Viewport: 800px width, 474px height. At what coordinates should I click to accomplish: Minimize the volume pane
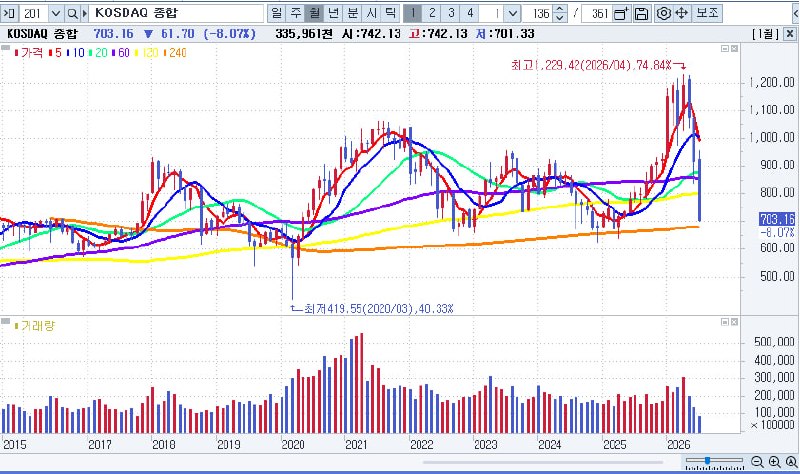coord(725,322)
